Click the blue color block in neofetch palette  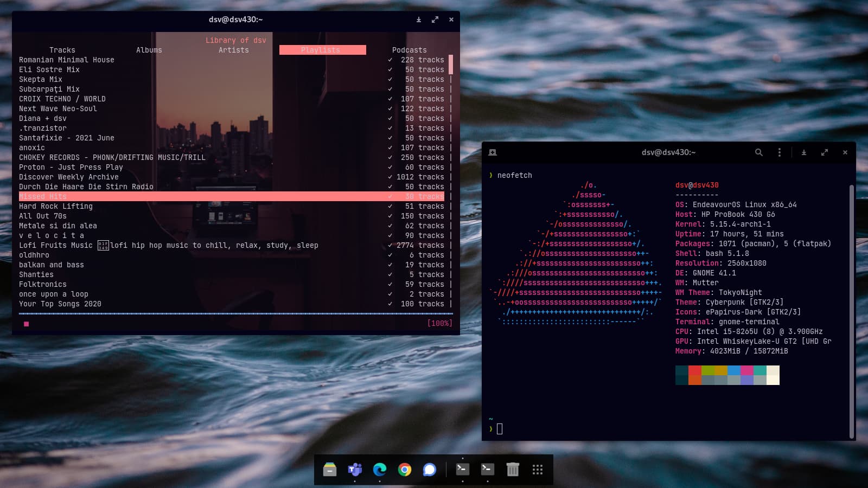[734, 370]
